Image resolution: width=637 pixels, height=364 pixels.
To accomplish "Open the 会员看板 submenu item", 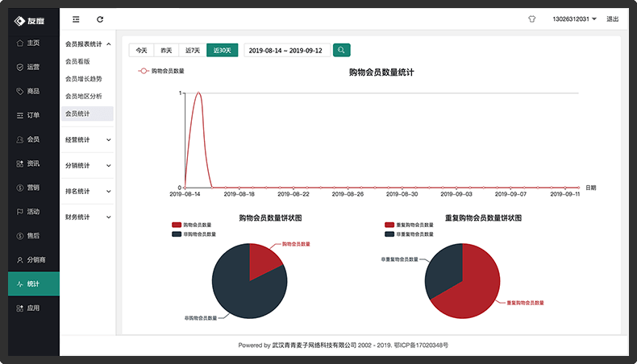I will pos(77,61).
